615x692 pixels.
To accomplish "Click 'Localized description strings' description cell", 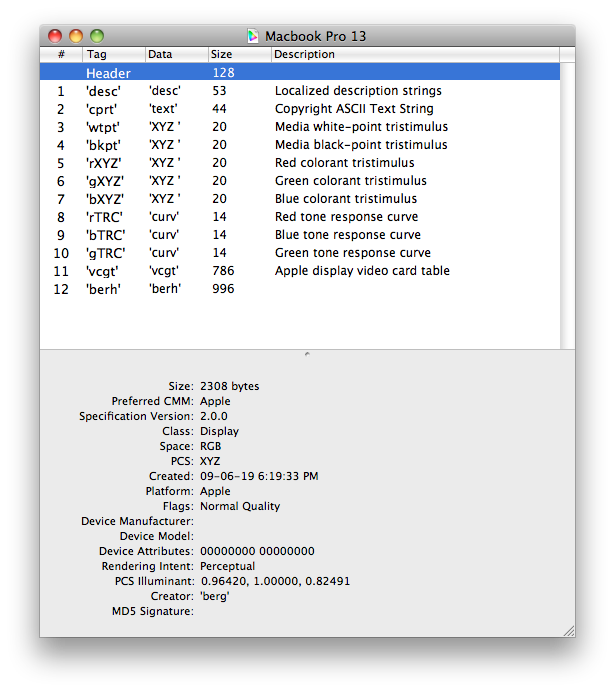I will (x=358, y=90).
